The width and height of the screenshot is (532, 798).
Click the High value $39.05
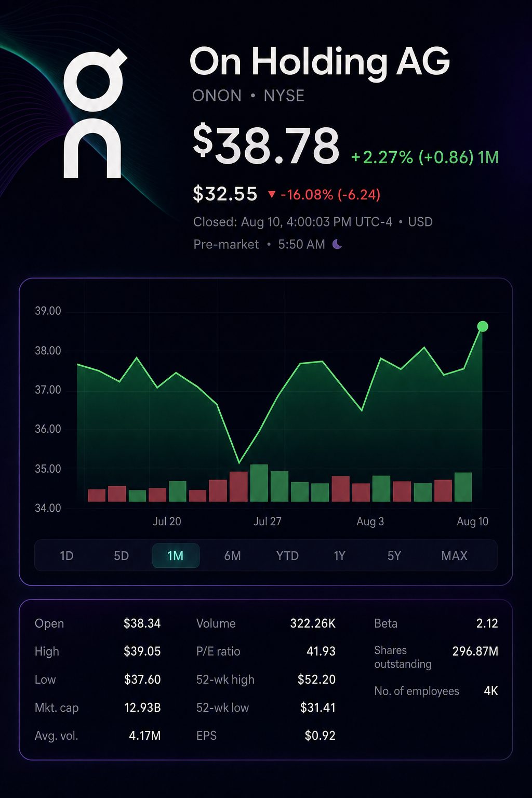142,651
